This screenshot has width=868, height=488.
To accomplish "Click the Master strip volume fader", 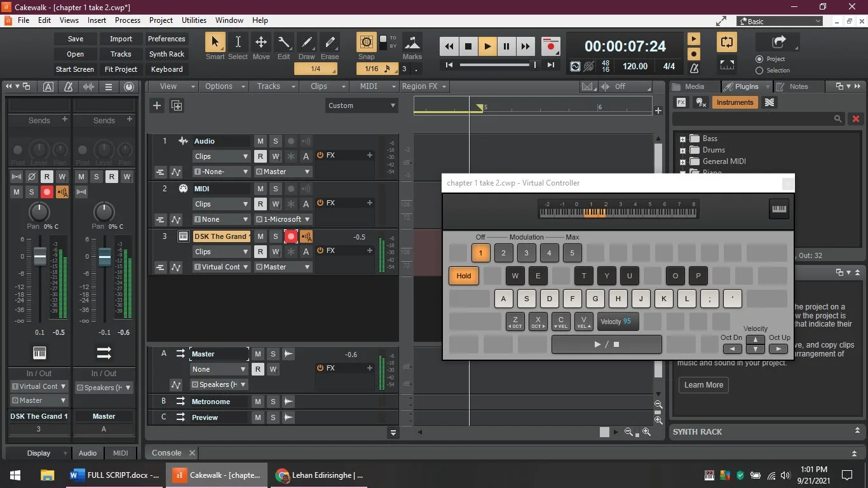I will click(x=104, y=257).
